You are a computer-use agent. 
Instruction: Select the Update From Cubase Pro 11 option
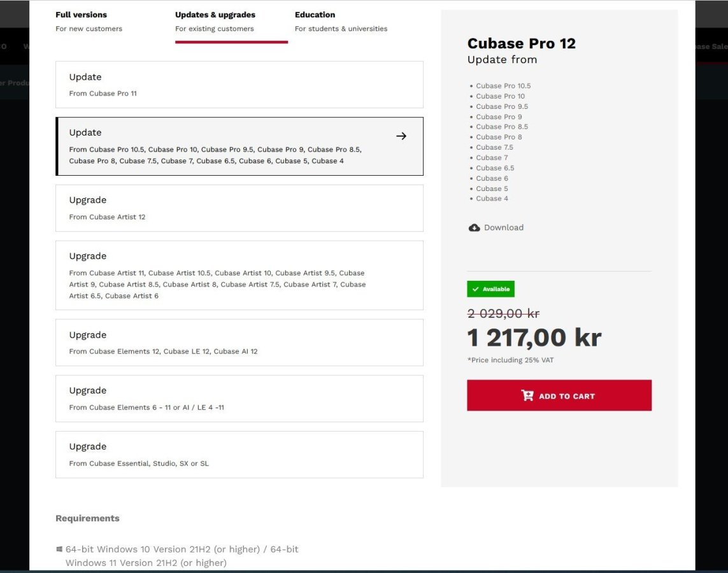pos(239,85)
